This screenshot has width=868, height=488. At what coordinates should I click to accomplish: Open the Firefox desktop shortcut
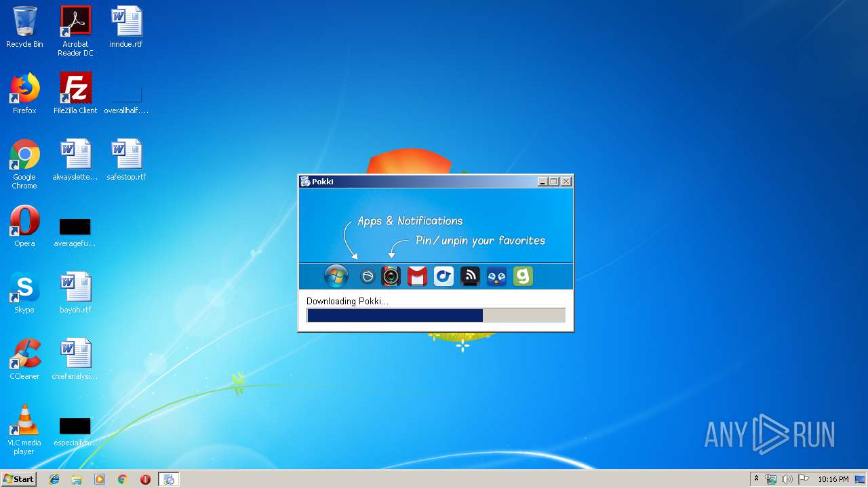(24, 94)
